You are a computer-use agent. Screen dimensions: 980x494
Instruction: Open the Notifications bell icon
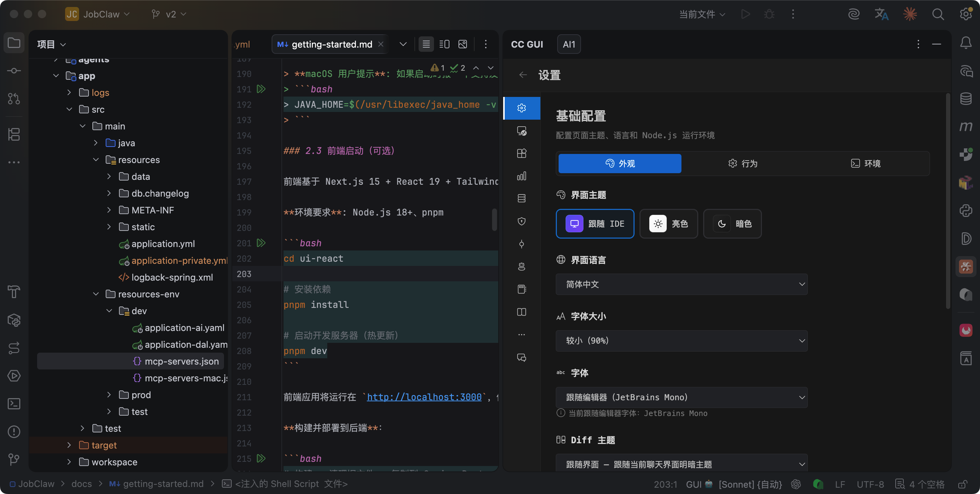click(x=966, y=43)
